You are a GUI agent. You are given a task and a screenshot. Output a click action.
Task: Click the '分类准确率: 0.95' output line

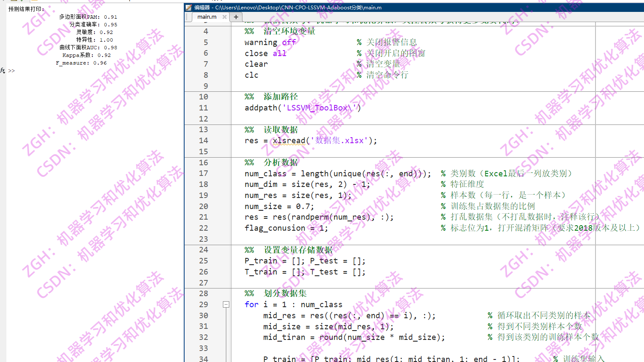click(93, 25)
